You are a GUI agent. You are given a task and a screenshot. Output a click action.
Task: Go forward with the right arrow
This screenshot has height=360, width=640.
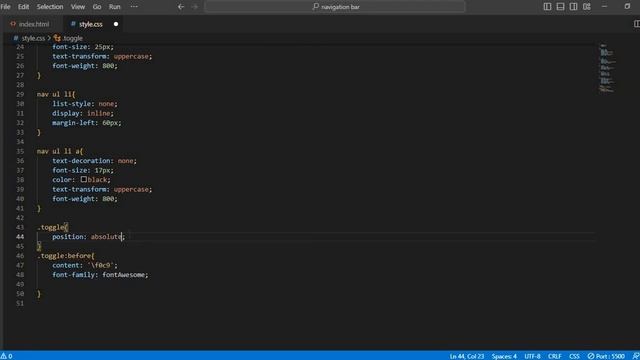(x=195, y=7)
